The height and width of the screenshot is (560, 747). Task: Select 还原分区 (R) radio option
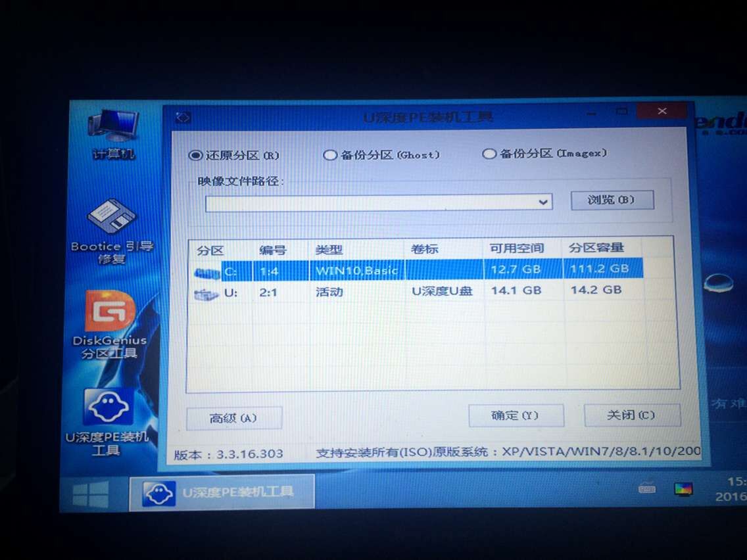click(x=234, y=155)
